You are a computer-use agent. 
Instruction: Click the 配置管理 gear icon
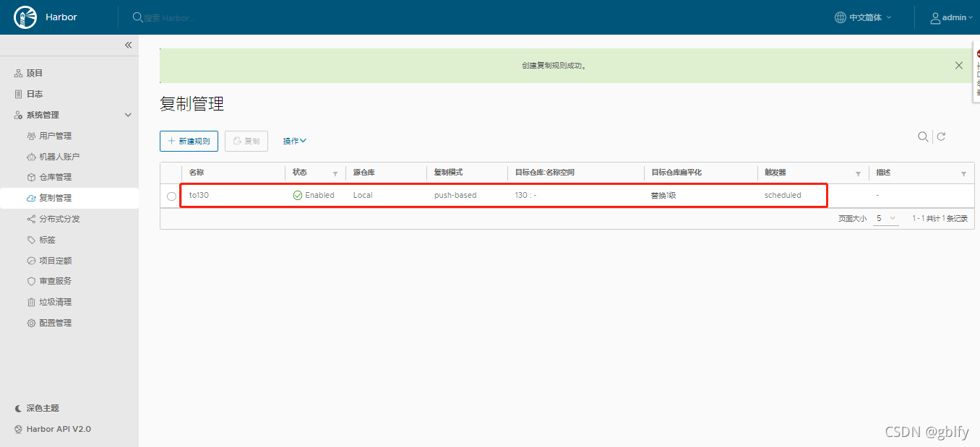pyautogui.click(x=31, y=323)
